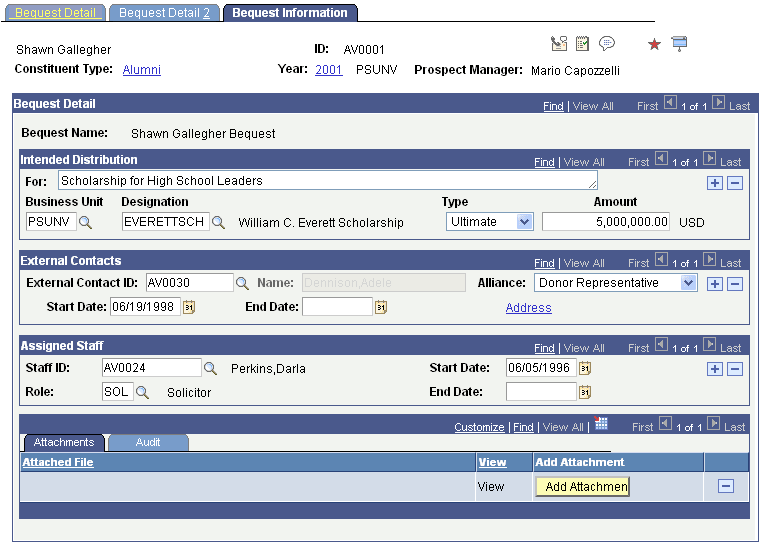Click the Designation EVERETTSCH field
This screenshot has height=547, width=763.
pos(165,222)
